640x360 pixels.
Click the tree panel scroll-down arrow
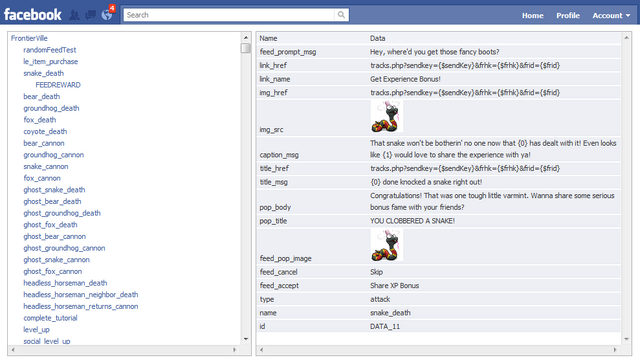click(246, 339)
